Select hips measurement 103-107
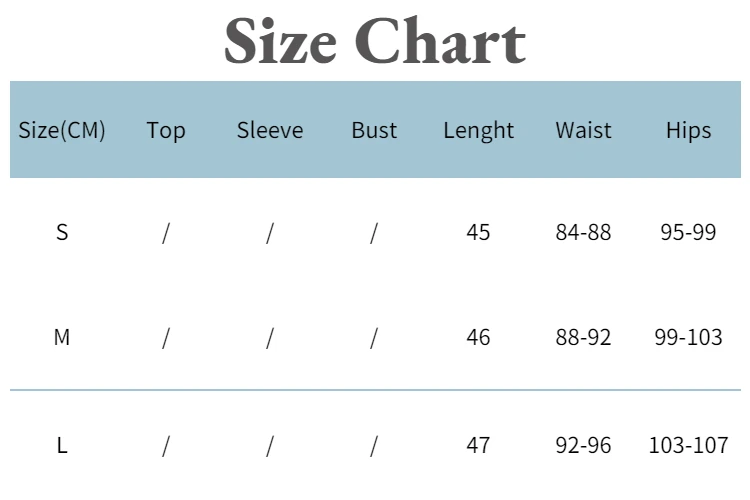 click(x=688, y=445)
